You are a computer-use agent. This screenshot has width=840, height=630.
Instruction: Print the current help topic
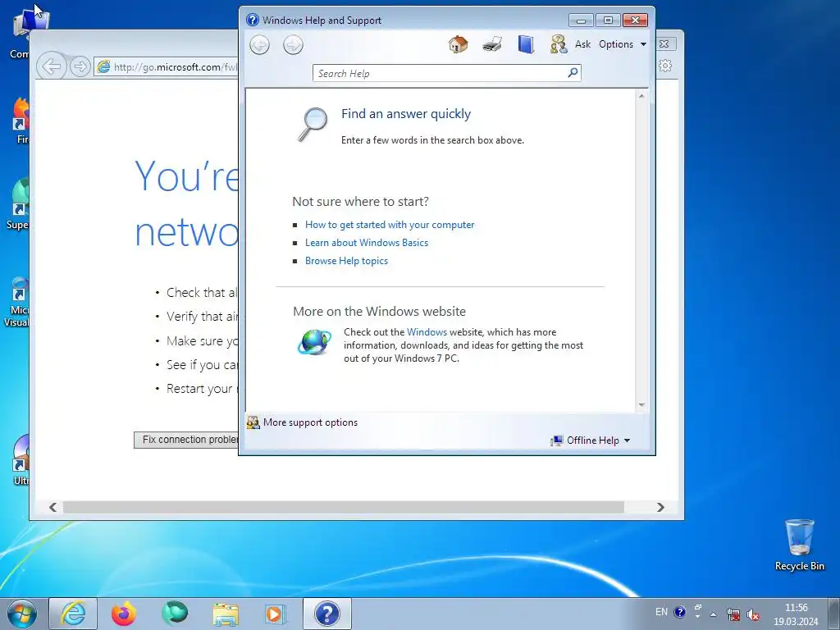[x=492, y=44]
